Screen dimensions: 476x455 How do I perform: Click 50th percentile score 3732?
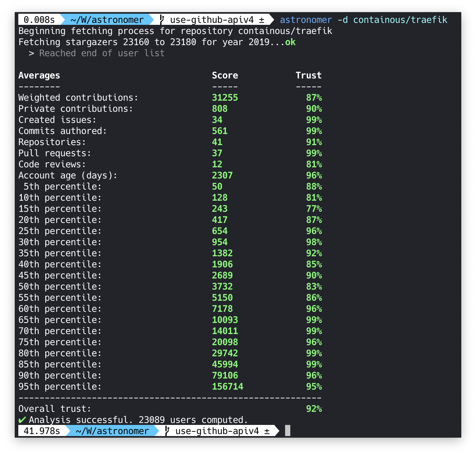point(222,287)
